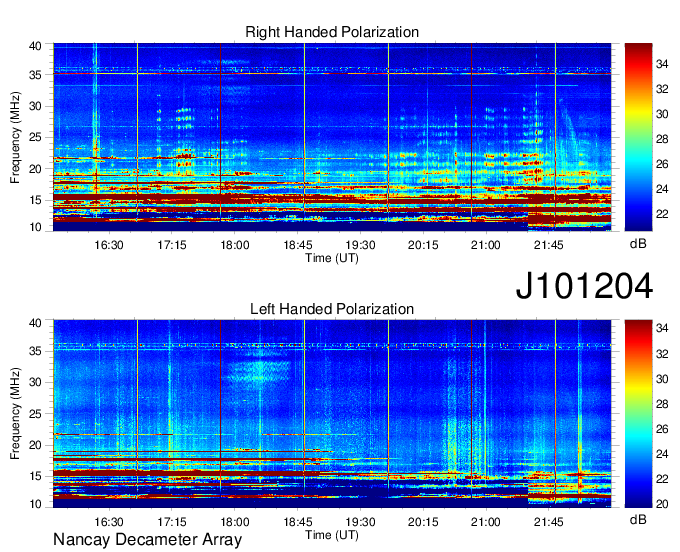Click the "18:45" tick under Left Handed plot
The height and width of the screenshot is (552, 680).
pyautogui.click(x=298, y=522)
